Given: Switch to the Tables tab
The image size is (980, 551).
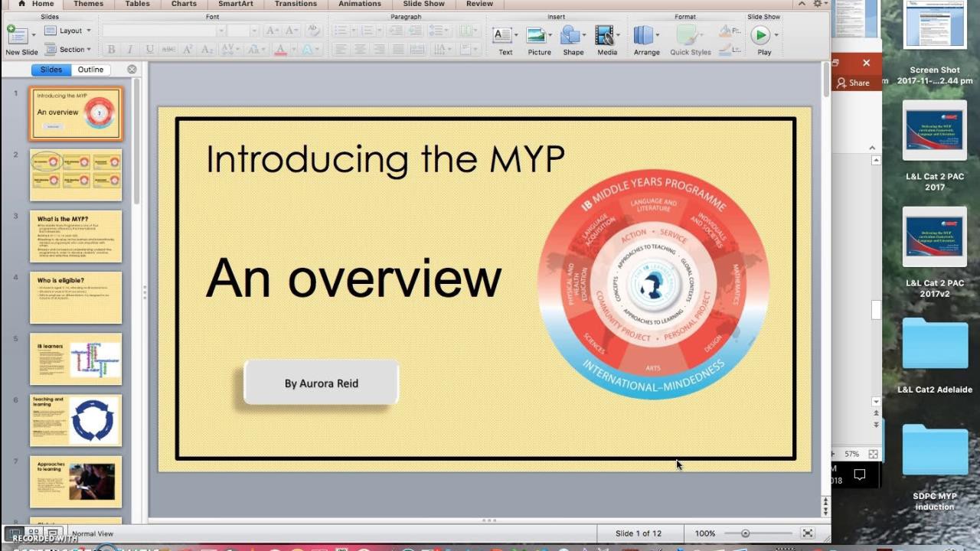Looking at the screenshot, I should [138, 4].
